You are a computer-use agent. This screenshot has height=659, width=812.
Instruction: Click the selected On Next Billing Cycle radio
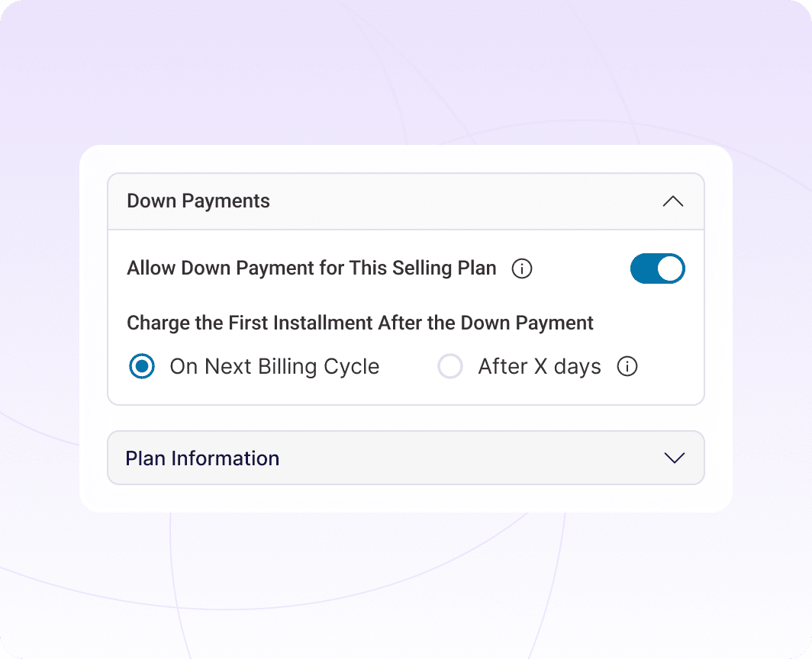coord(142,367)
